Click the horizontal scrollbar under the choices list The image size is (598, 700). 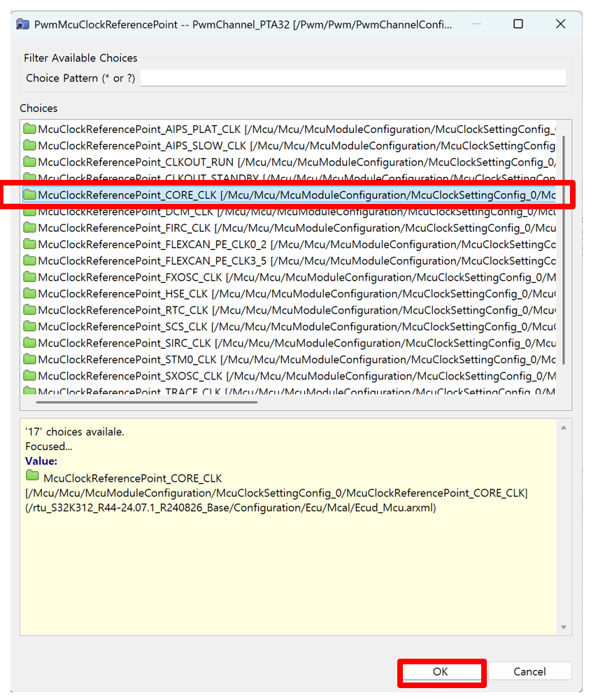point(147,402)
